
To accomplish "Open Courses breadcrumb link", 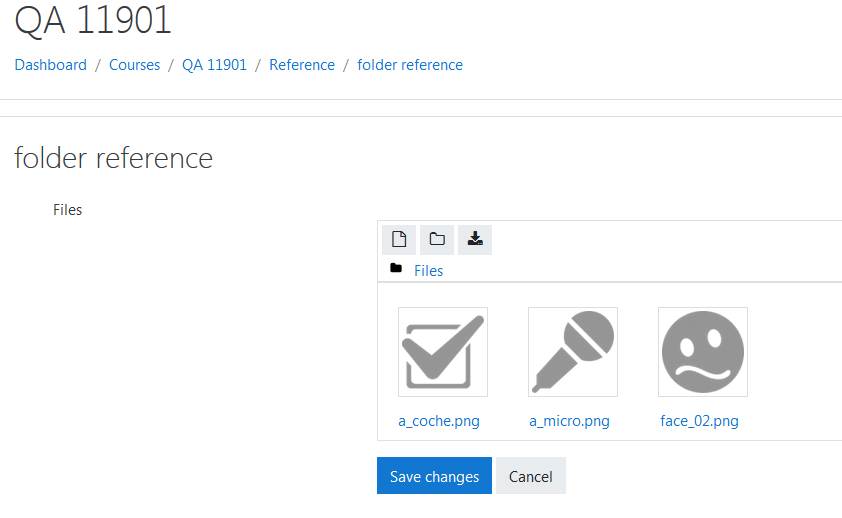I will click(134, 65).
